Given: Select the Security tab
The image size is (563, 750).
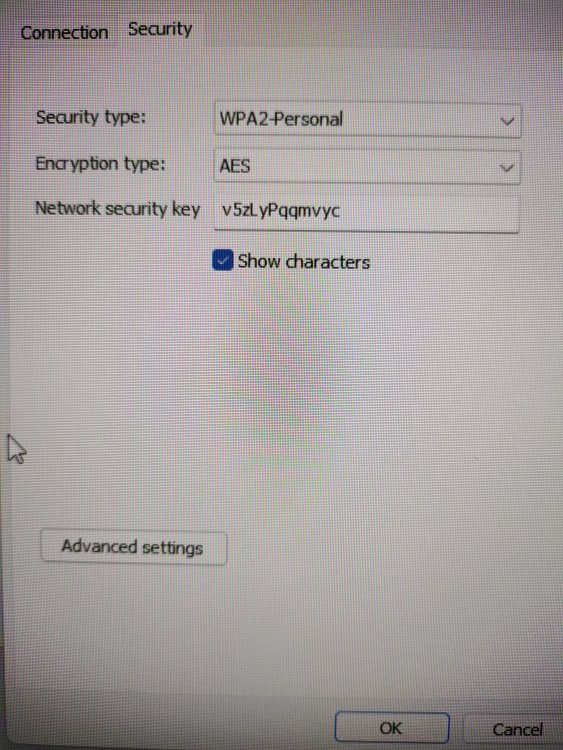Looking at the screenshot, I should pos(160,30).
